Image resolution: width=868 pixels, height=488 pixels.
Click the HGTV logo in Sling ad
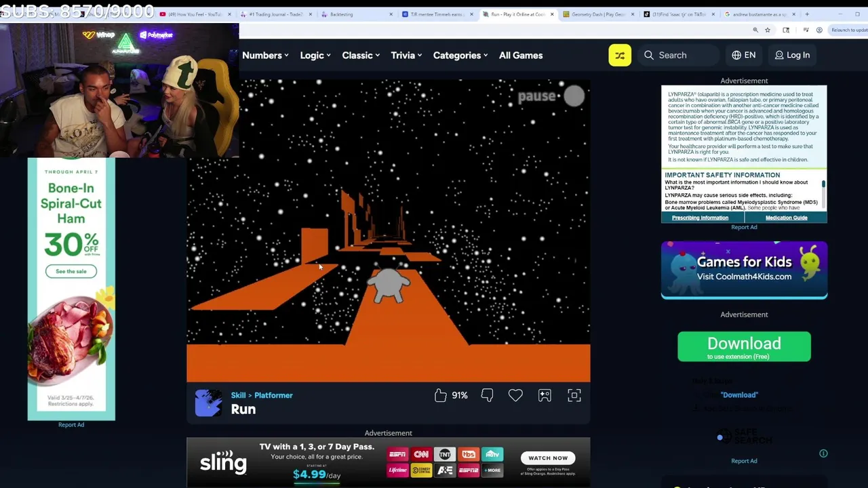pyautogui.click(x=493, y=454)
